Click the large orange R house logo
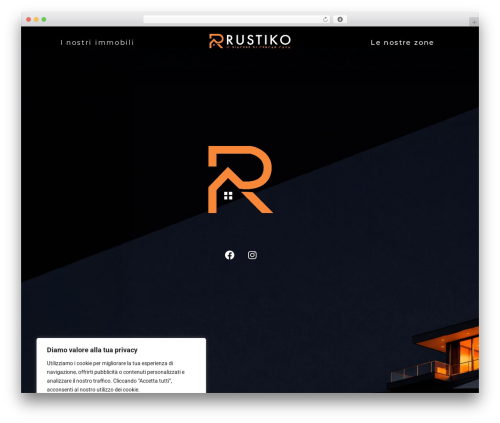 pos(240,179)
